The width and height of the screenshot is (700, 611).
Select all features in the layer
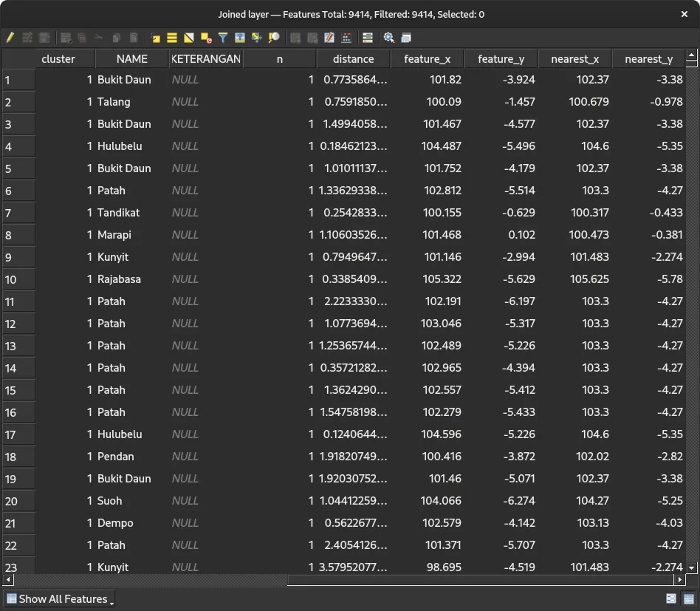click(x=171, y=38)
